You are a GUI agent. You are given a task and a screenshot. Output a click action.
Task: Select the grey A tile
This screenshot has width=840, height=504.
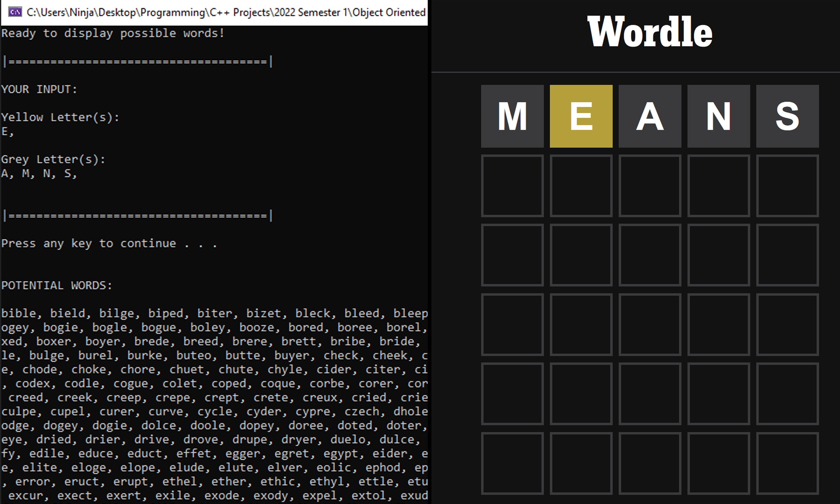tap(650, 116)
